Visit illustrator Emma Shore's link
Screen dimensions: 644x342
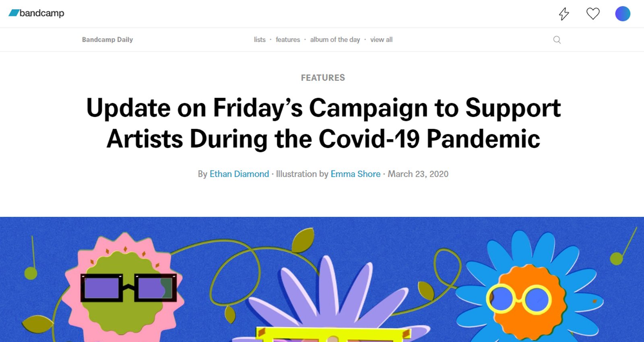tap(355, 174)
